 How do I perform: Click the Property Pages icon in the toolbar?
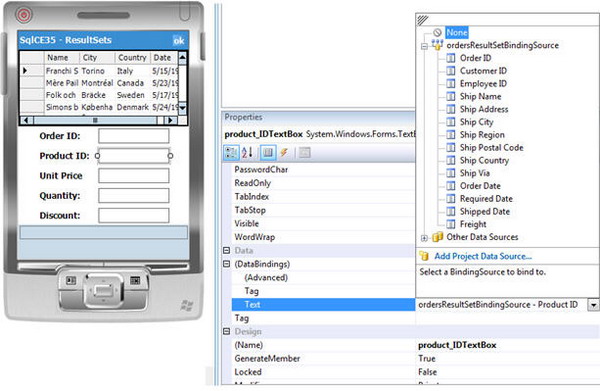tap(305, 153)
